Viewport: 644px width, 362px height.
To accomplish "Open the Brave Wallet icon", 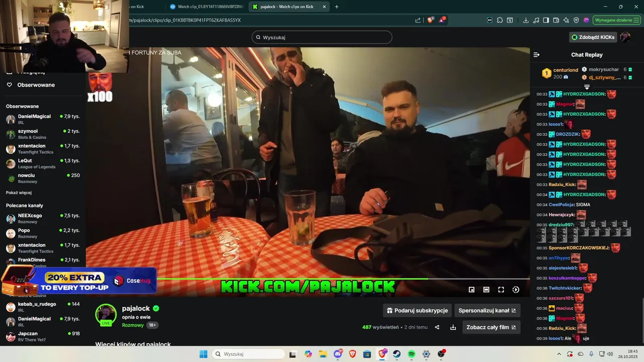I will click(556, 20).
